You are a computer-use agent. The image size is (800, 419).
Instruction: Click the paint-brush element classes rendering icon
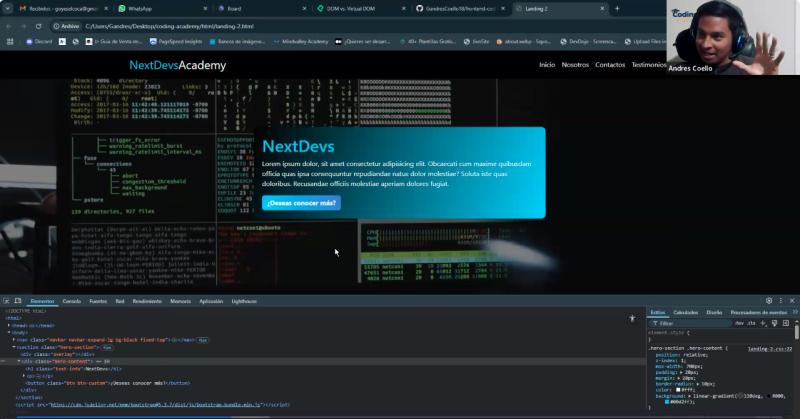[774, 323]
